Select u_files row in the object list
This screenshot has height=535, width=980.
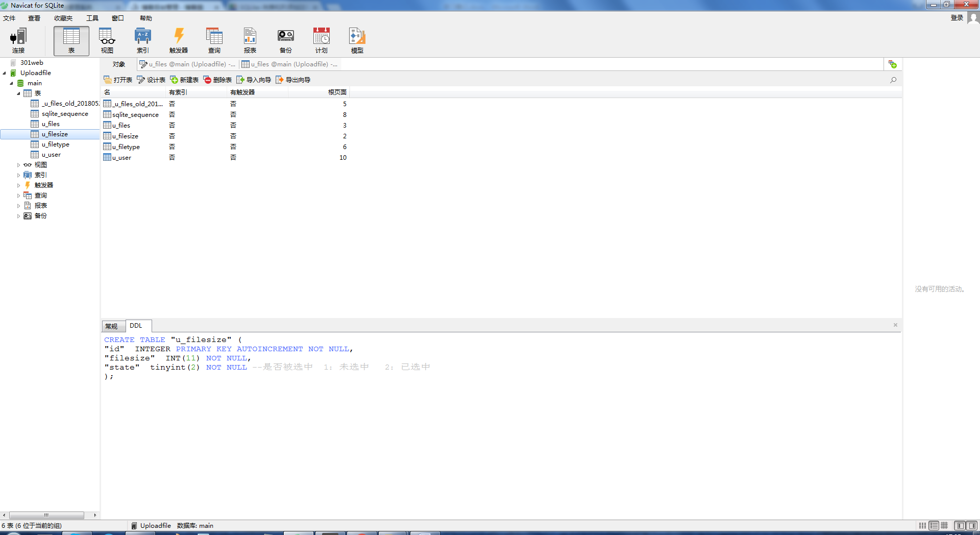click(x=225, y=125)
